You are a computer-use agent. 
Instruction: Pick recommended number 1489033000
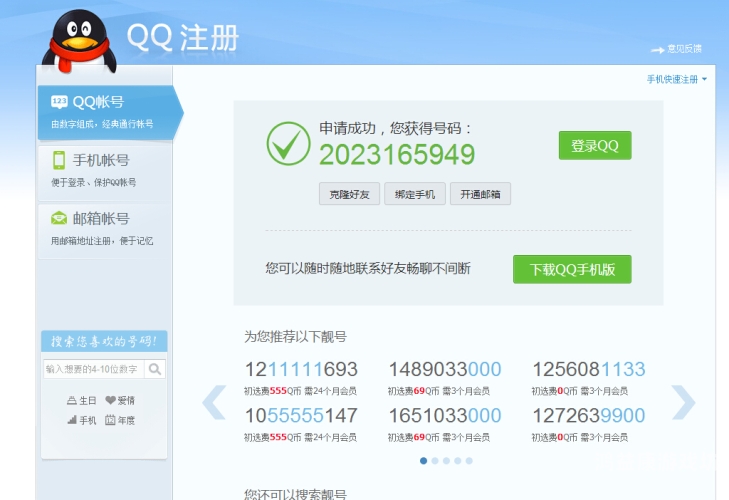(445, 369)
